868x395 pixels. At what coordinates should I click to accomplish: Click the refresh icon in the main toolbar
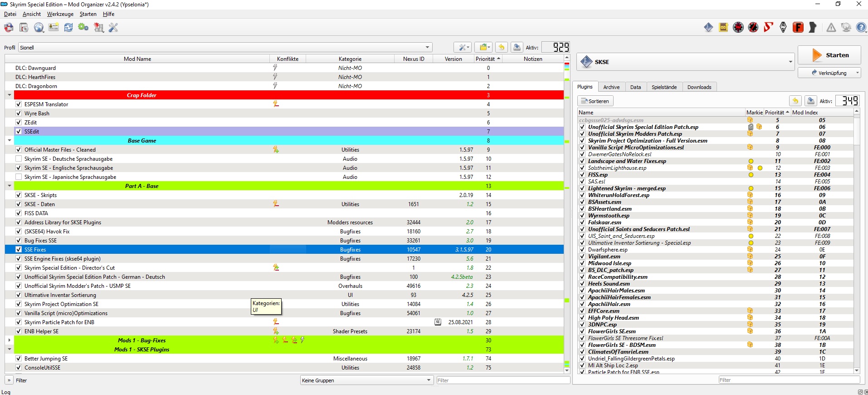(68, 28)
